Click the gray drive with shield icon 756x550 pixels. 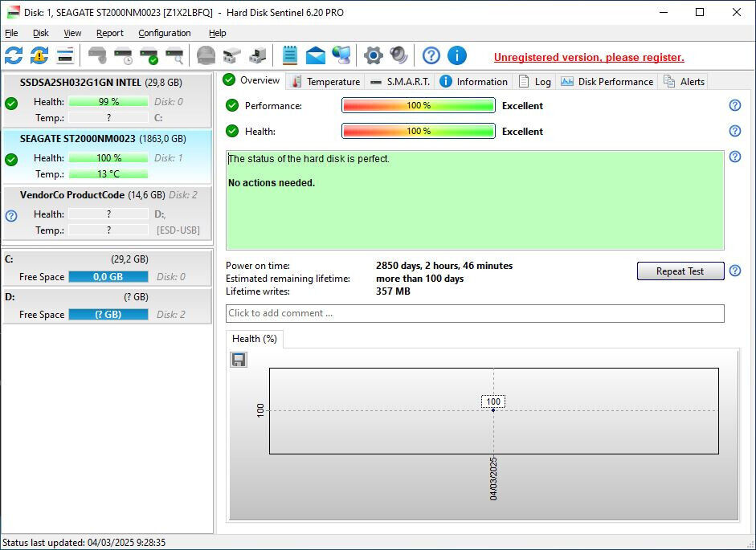tap(97, 55)
